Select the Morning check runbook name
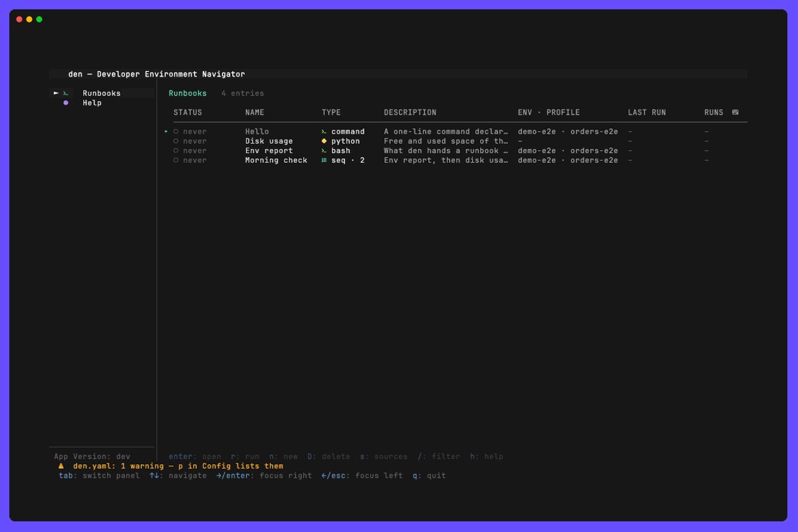This screenshot has width=798, height=532. click(x=277, y=160)
